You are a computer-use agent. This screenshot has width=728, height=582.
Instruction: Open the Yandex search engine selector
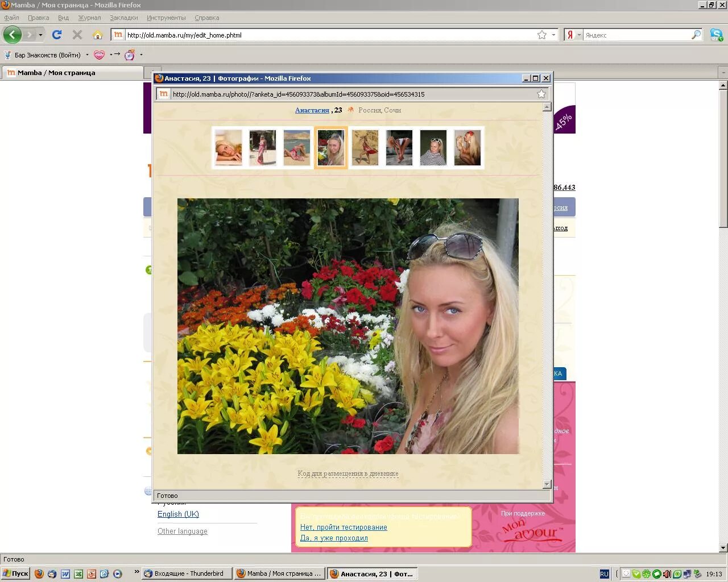click(x=573, y=35)
